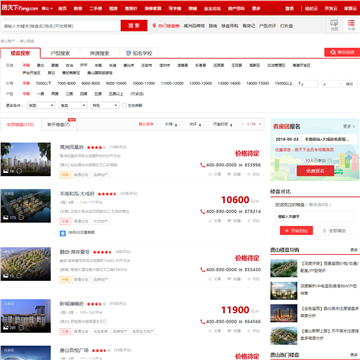Click 更多 beside 看房团报名
This screenshot has height=360, width=360.
(x=349, y=126)
